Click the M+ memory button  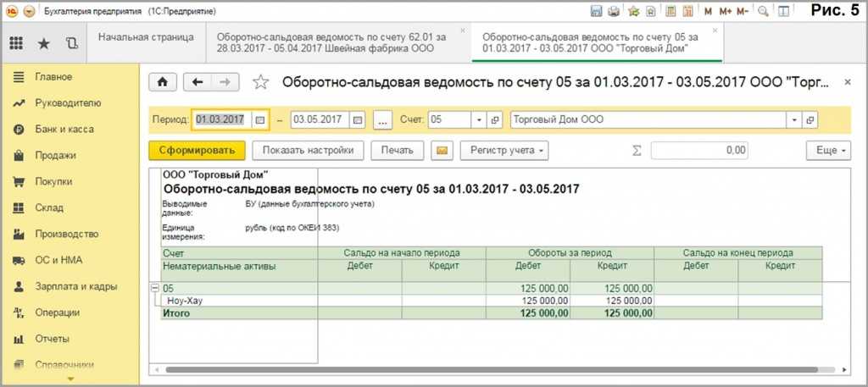click(x=726, y=11)
